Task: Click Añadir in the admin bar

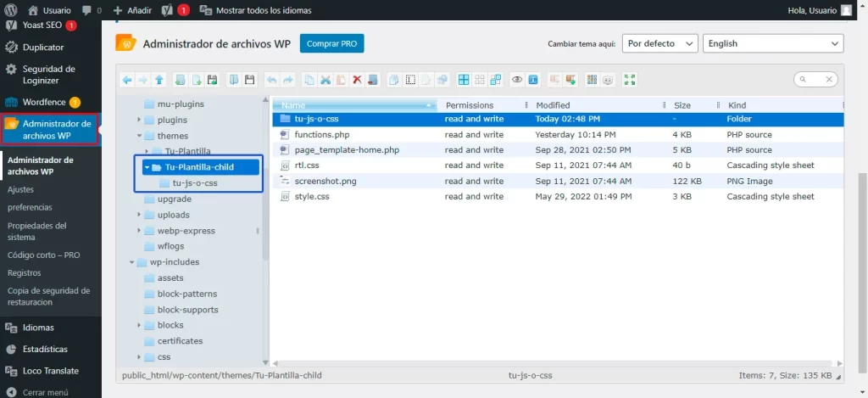Action: [x=131, y=10]
